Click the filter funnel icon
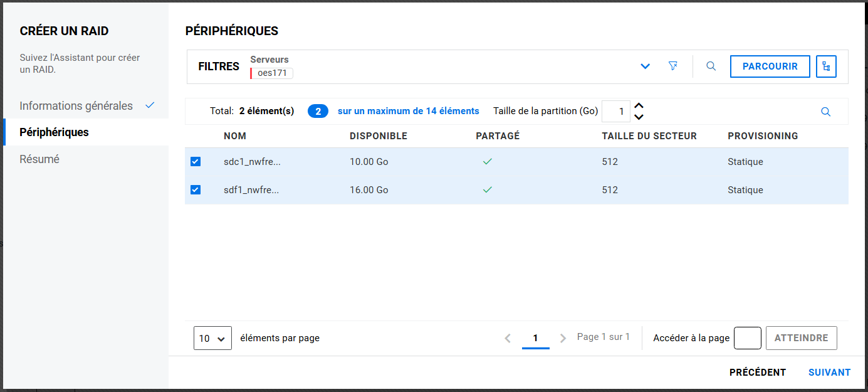 pos(673,66)
